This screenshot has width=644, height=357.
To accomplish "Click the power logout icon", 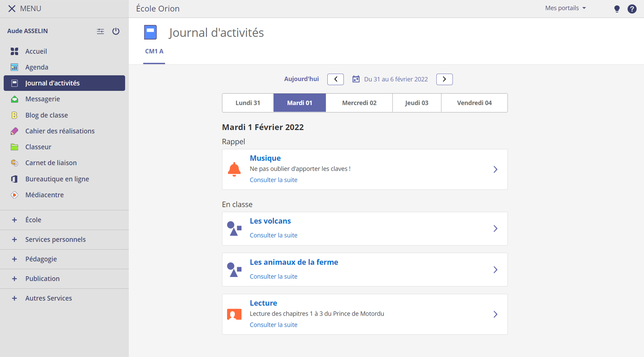I will pyautogui.click(x=116, y=31).
